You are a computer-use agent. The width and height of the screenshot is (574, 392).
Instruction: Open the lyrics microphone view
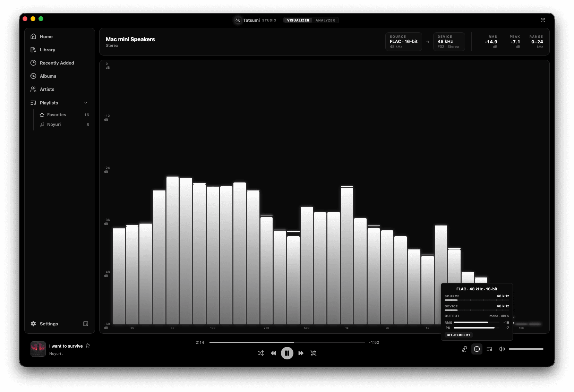click(464, 349)
